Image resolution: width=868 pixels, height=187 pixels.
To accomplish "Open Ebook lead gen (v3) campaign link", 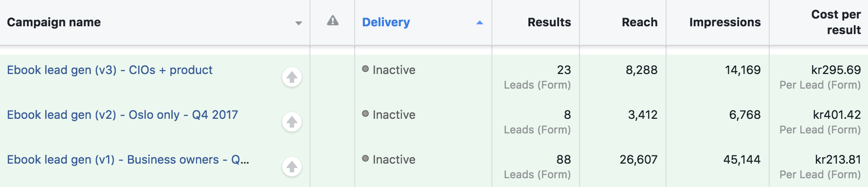I will [x=109, y=70].
